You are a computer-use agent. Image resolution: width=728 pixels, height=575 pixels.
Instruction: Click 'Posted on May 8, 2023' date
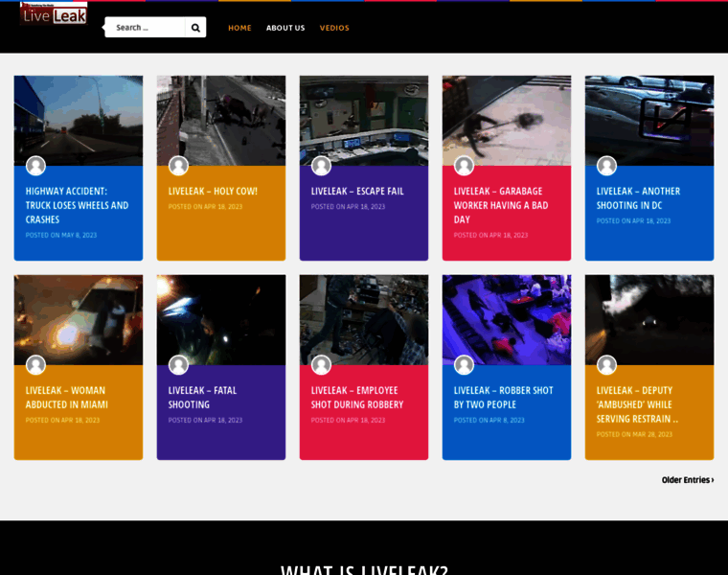pyautogui.click(x=61, y=235)
